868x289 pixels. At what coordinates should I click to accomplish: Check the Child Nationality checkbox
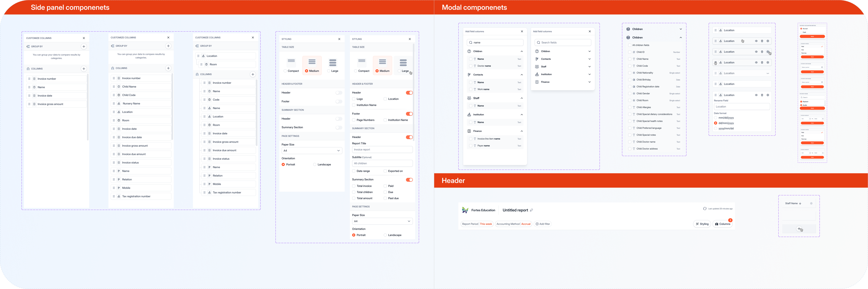pos(629,73)
